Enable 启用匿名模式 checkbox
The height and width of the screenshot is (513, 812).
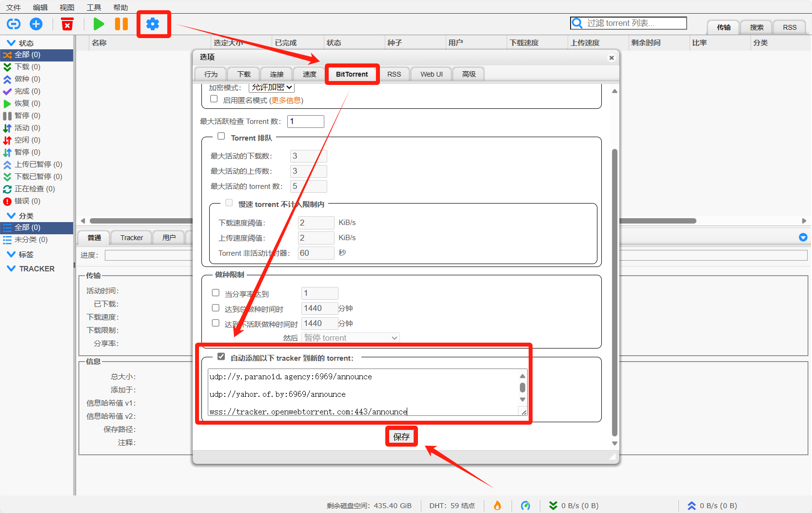(214, 99)
